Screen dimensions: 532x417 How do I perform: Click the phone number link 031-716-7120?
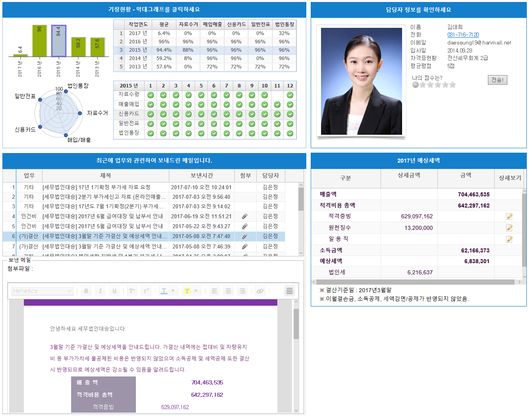pos(463,35)
